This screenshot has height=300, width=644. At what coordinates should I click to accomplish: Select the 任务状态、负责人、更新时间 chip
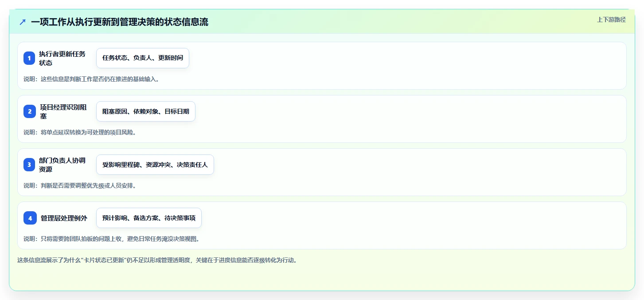143,58
